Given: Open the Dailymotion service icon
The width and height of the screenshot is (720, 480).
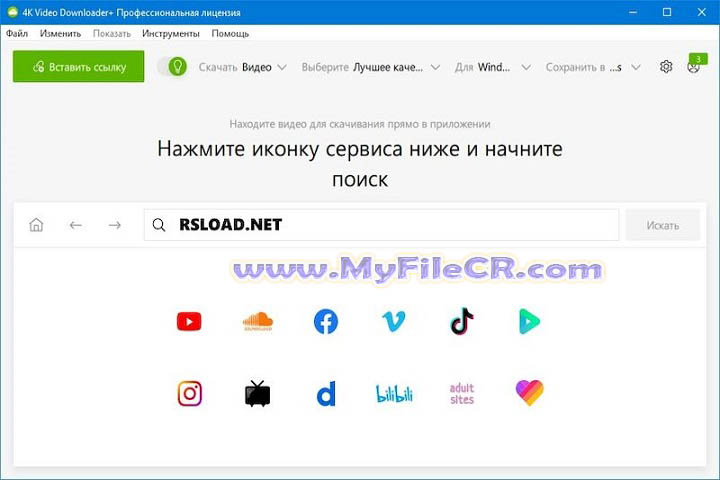Looking at the screenshot, I should [326, 394].
